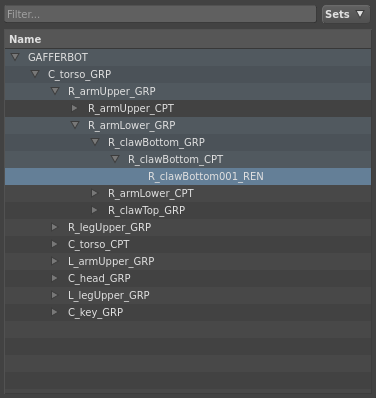Collapse the R_clawBottom_GRP node
The height and width of the screenshot is (398, 376).
tap(95, 142)
